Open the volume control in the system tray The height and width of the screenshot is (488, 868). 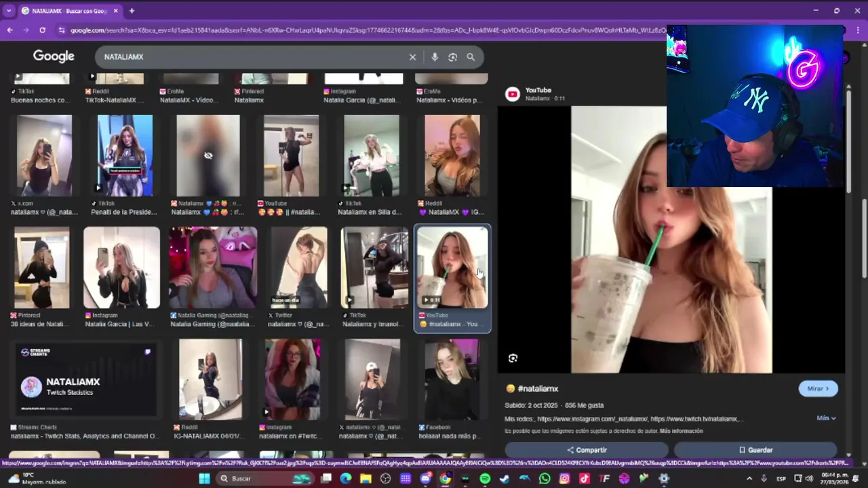[x=809, y=479]
